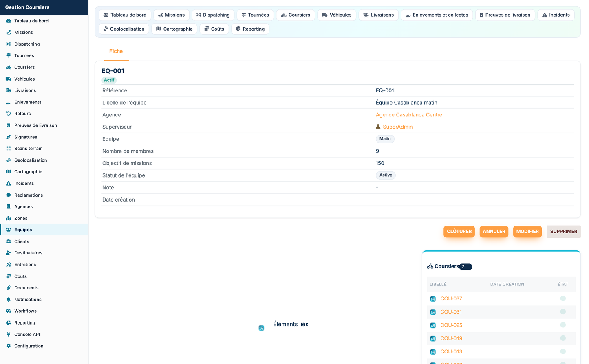This screenshot has height=364, width=589.
Task: Open the Géolocalisation top toolbar item
Action: [x=124, y=29]
